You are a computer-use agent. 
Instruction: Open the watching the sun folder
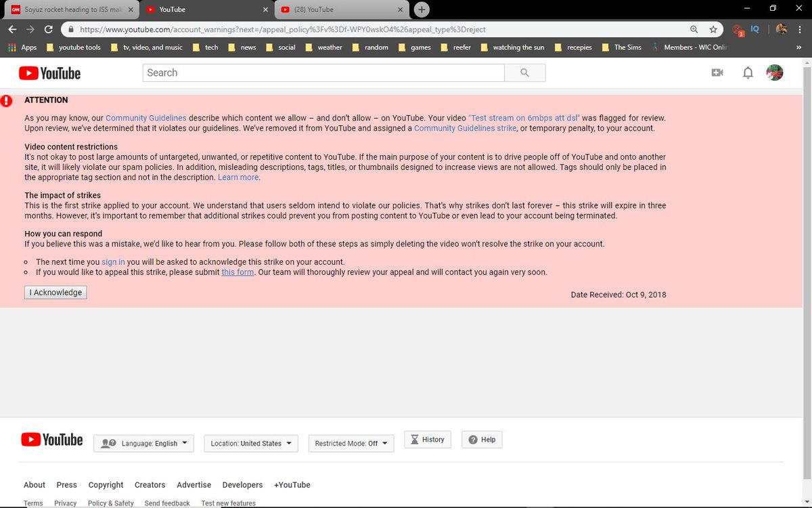[x=513, y=47]
